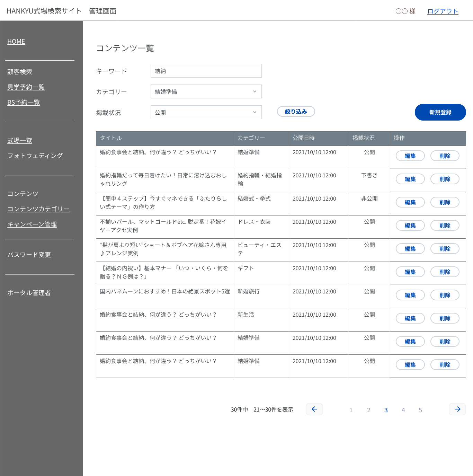Edit the 新婚旅行 category article

pos(410,295)
